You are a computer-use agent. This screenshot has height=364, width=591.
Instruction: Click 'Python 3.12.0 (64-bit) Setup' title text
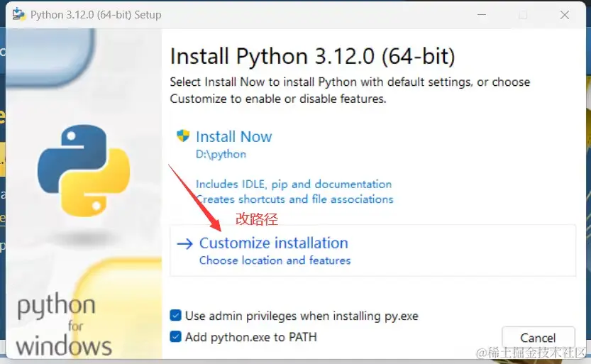(x=96, y=15)
